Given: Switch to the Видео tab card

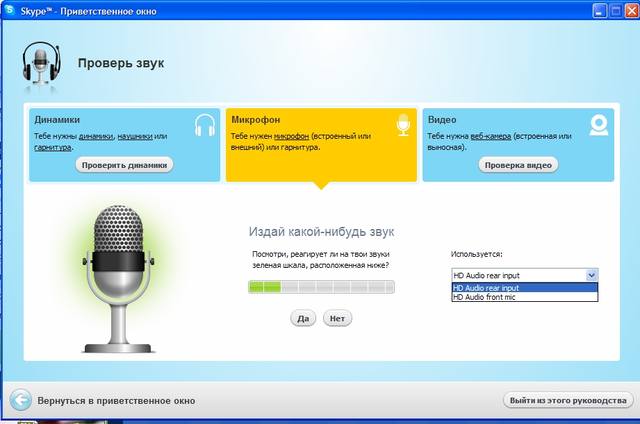Looking at the screenshot, I should pos(518,144).
